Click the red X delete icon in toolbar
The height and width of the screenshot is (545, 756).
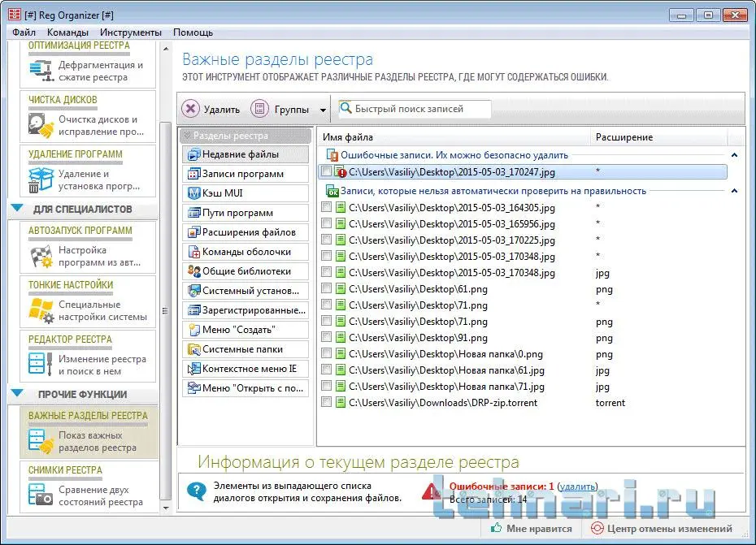click(190, 109)
